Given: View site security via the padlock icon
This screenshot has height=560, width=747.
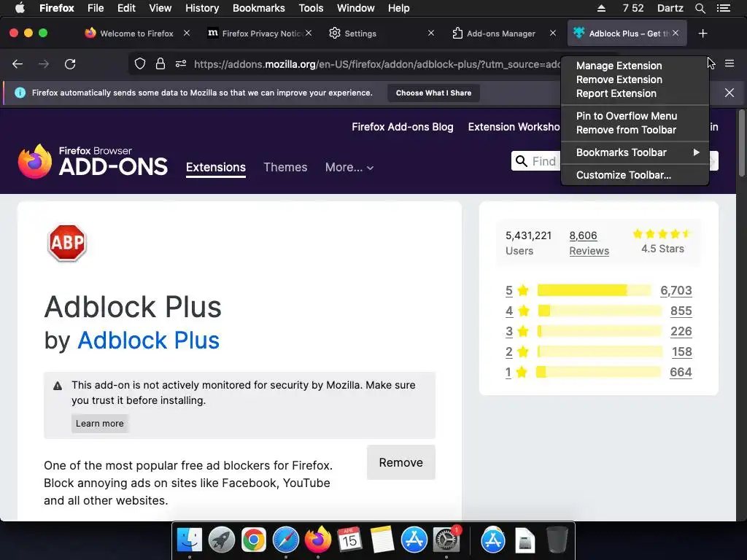Looking at the screenshot, I should click(160, 64).
